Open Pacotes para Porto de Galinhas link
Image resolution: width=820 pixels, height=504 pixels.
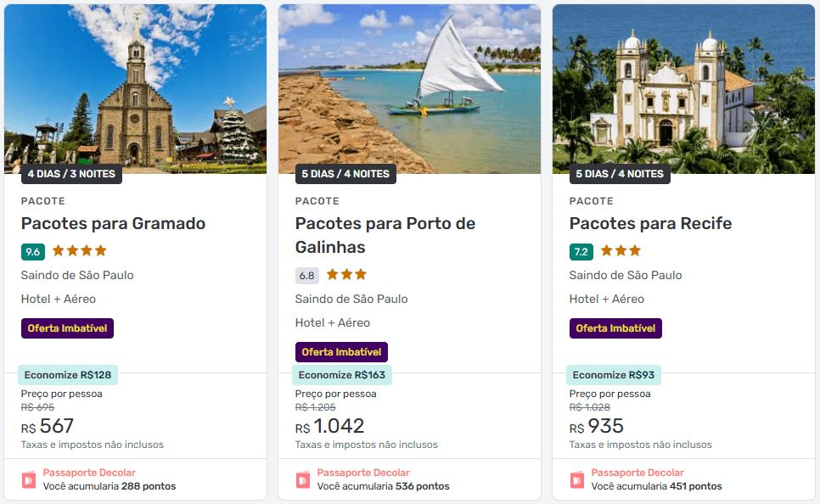385,235
